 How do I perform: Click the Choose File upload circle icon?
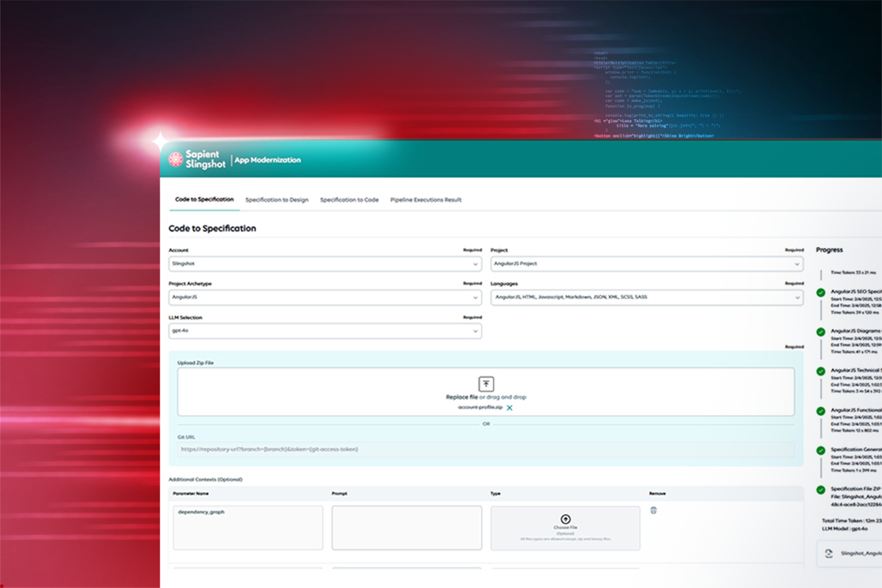565,518
